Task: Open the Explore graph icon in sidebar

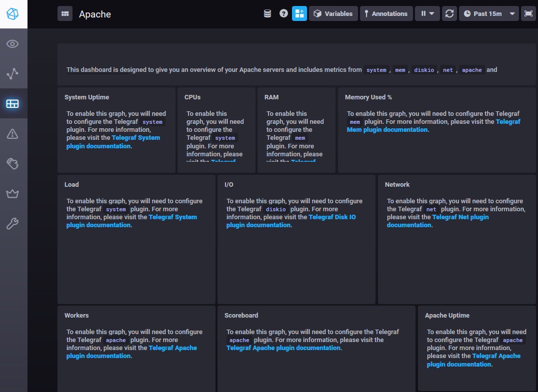Action: 12,74
